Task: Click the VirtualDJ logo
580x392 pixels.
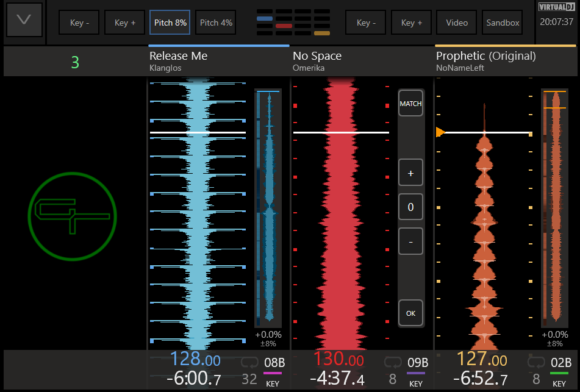Action: click(x=557, y=7)
